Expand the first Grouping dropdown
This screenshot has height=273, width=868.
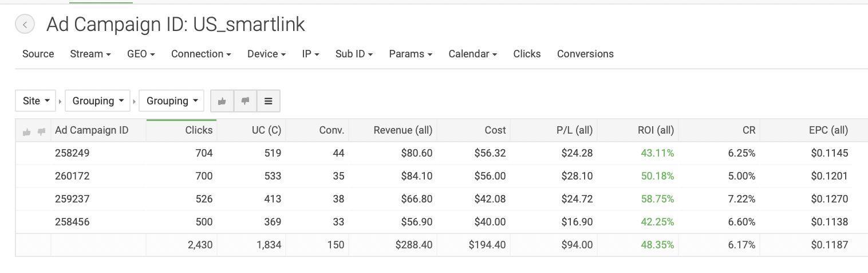[x=98, y=101]
